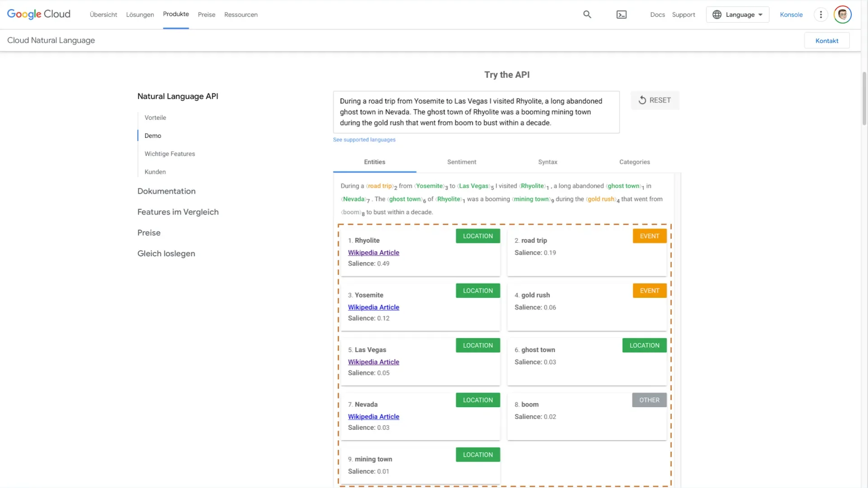Select the Categories tab

[x=634, y=162]
